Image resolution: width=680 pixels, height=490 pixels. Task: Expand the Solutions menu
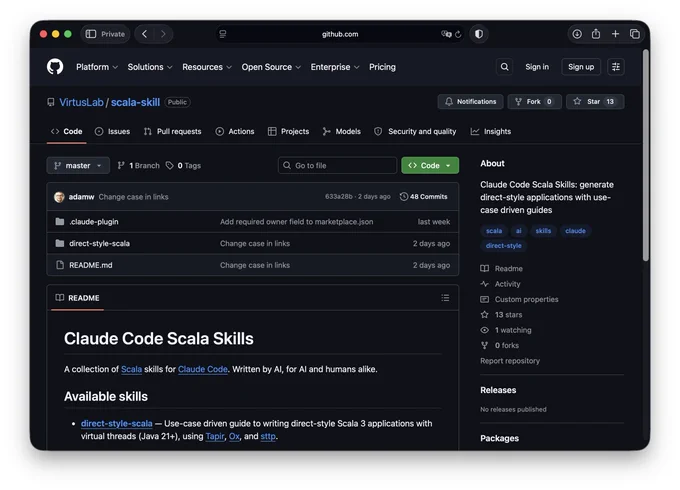(150, 67)
